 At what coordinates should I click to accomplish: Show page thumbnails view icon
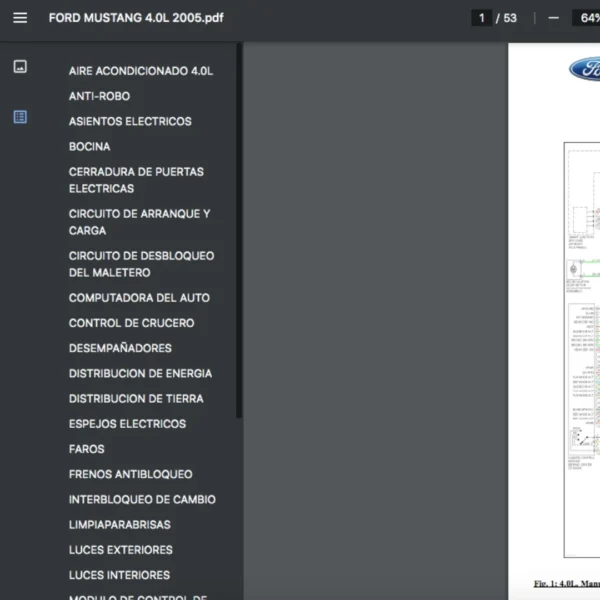tap(20, 67)
